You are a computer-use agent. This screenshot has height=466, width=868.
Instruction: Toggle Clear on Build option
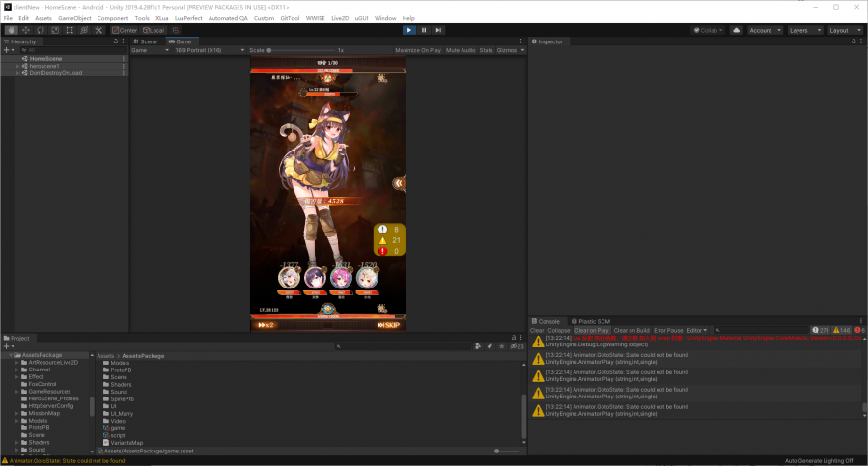(x=631, y=330)
